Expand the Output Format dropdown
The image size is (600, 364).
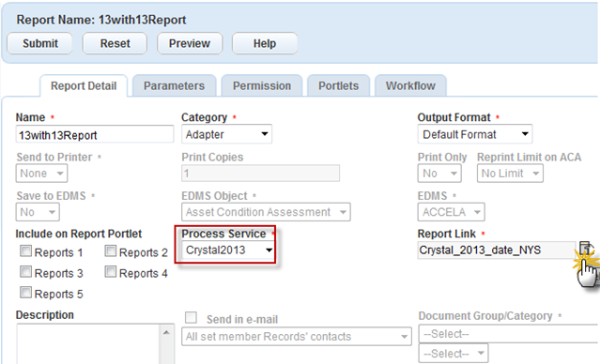click(475, 134)
